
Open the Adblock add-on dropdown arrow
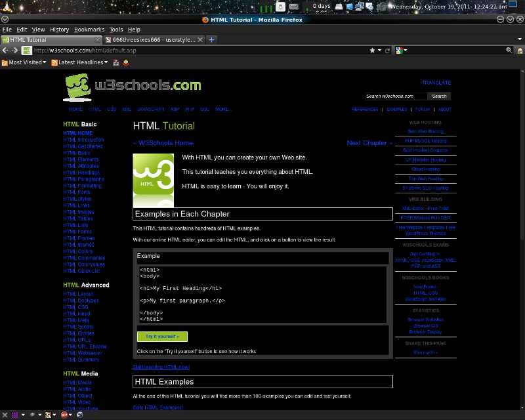71,415
